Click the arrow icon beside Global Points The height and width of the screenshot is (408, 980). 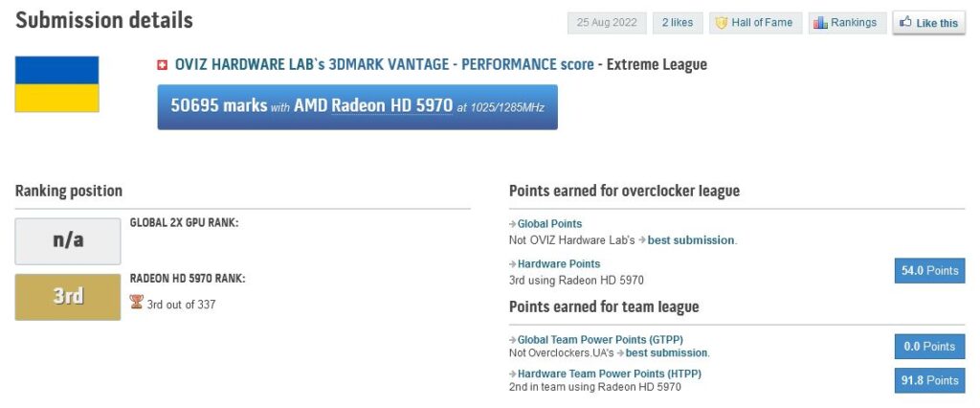[513, 224]
